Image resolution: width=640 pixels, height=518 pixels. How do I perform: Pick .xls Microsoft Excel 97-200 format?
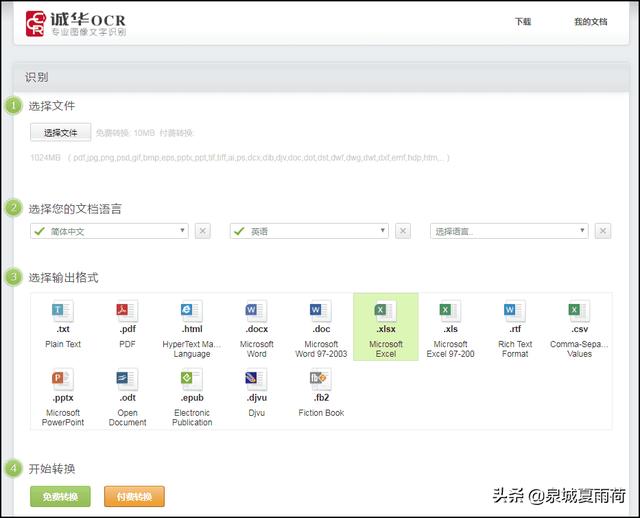click(450, 326)
